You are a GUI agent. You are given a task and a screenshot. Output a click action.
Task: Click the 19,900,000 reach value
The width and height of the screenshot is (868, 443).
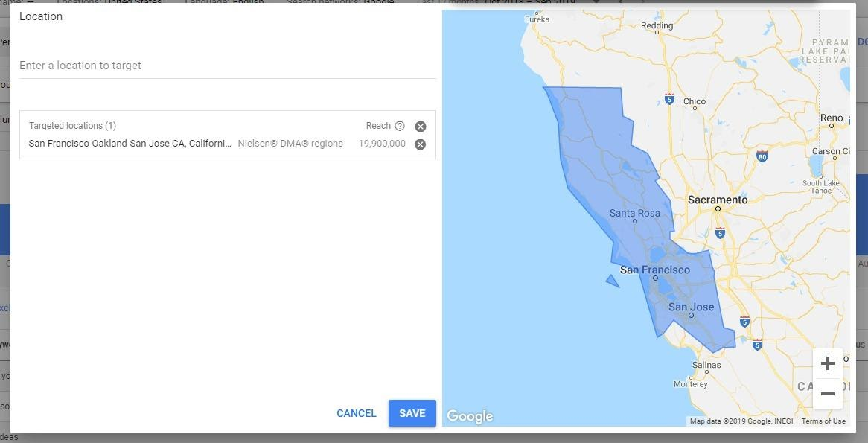[382, 144]
